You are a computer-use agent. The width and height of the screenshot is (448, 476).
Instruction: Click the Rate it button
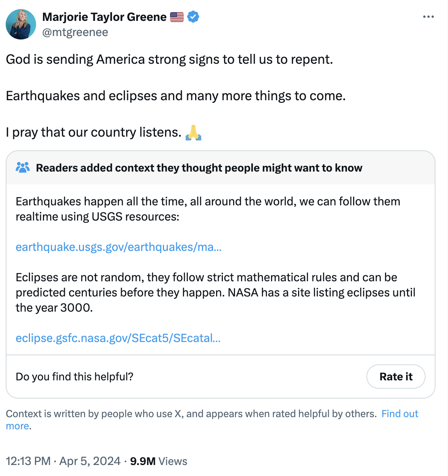[396, 377]
